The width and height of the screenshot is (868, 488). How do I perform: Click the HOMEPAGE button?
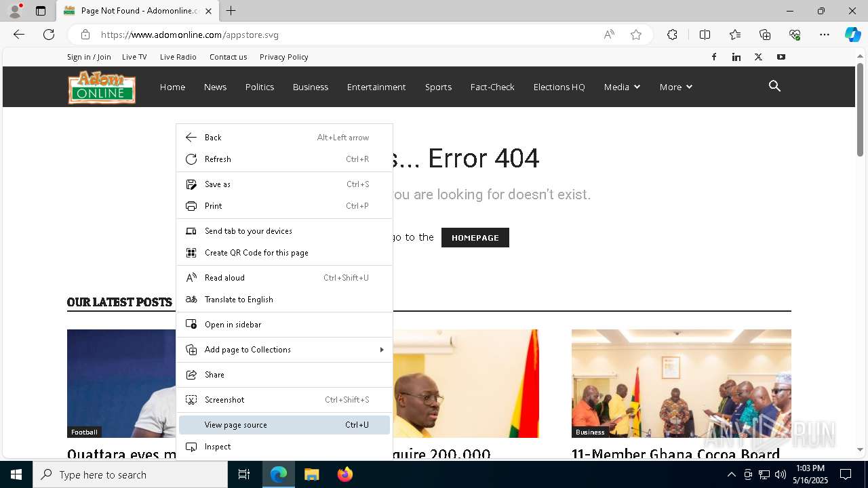pos(475,237)
